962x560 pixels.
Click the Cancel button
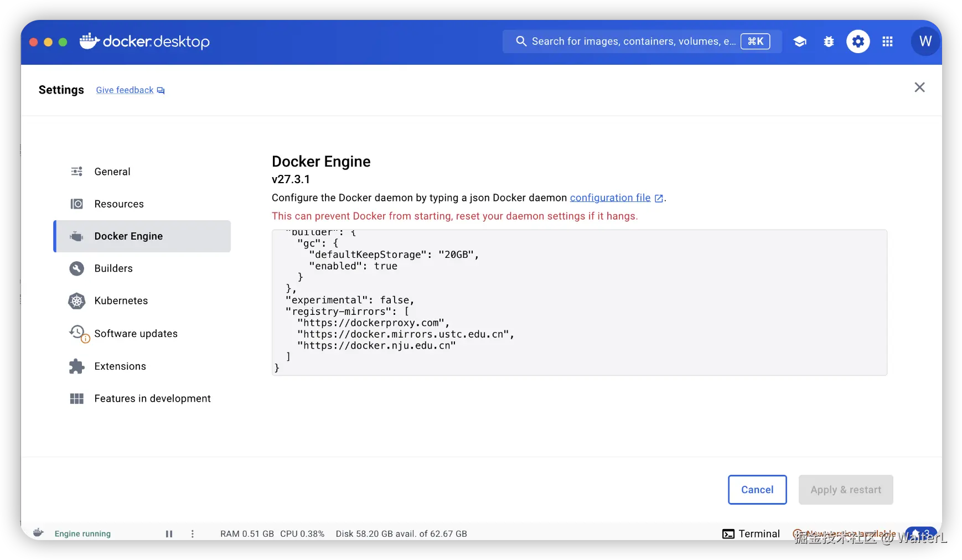coord(757,490)
